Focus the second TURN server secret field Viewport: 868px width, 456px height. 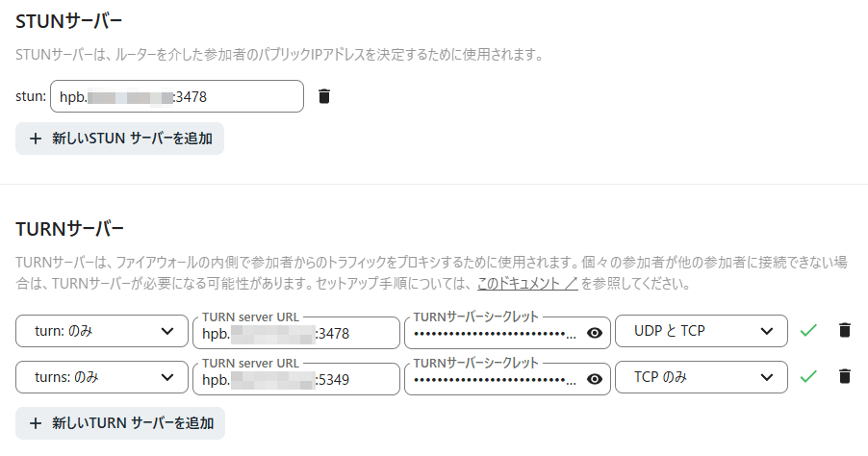pos(496,380)
